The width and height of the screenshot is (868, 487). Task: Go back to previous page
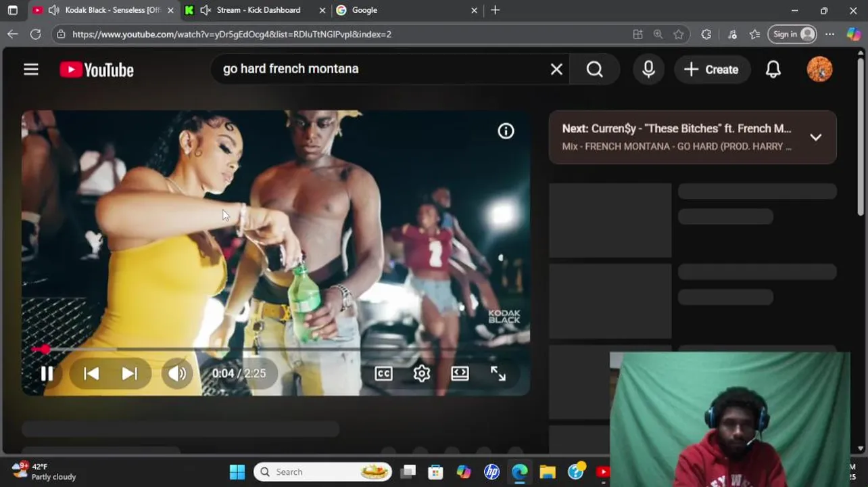(x=13, y=34)
